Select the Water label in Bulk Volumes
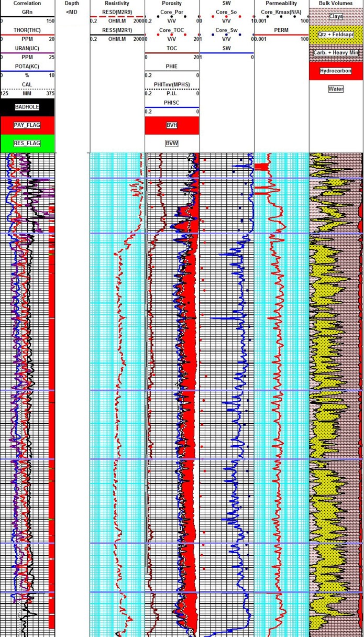Screen dimensions: 364x637 click(x=336, y=89)
